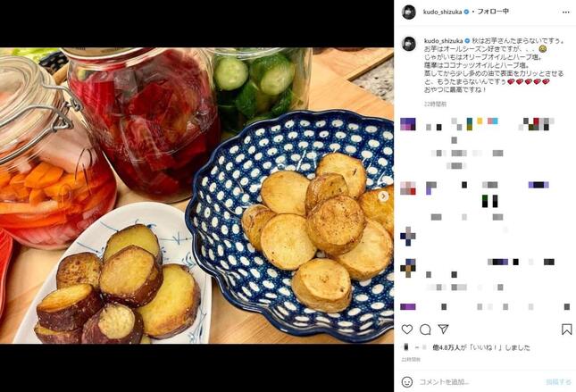Share the post via paper plane icon

(444, 329)
